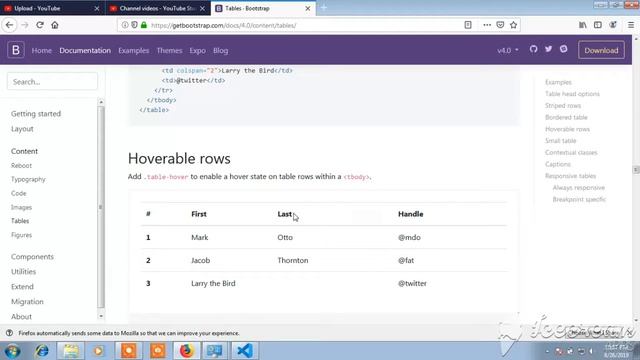Expand Extend in the sidebar
The image size is (640, 360).
pyautogui.click(x=22, y=287)
